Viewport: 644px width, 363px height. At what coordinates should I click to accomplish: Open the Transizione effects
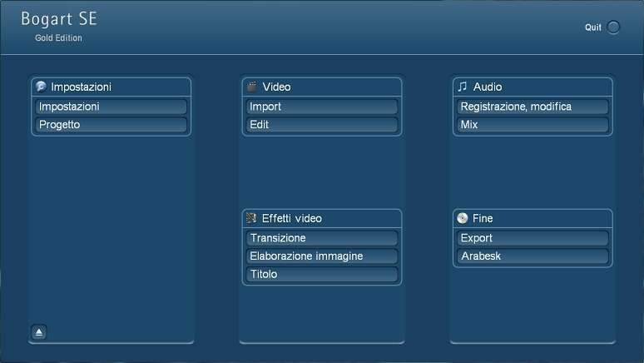click(x=322, y=238)
